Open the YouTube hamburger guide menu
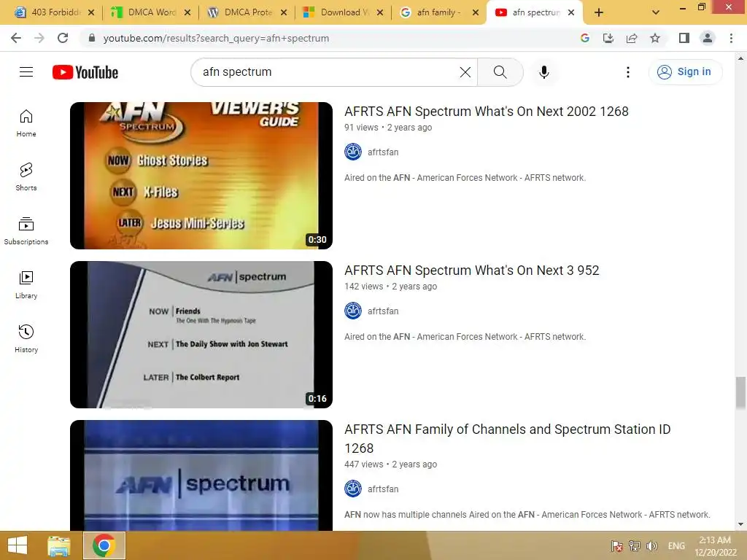Viewport: 747px width, 560px height. pos(26,72)
